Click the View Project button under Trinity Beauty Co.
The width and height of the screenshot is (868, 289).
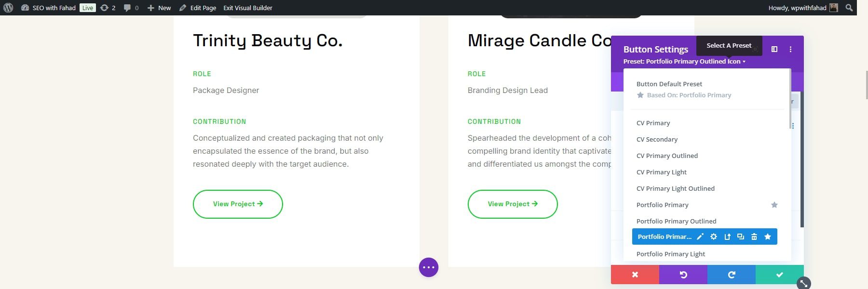point(237,204)
